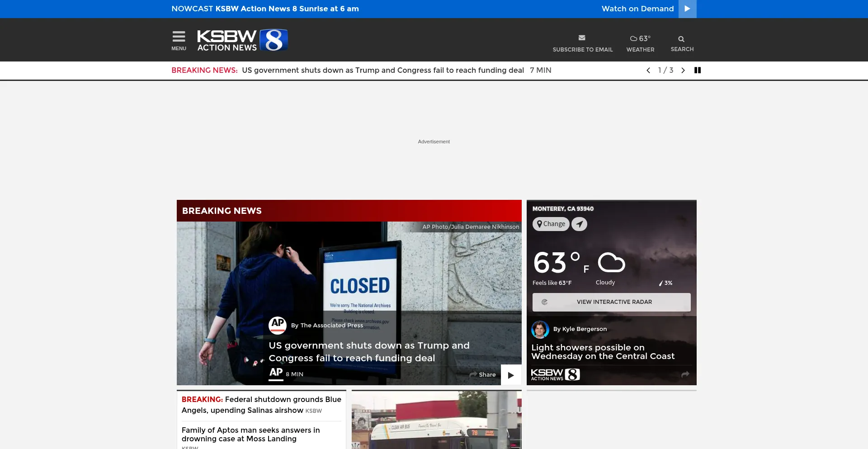Click the share arrow in weather widget

click(x=685, y=374)
